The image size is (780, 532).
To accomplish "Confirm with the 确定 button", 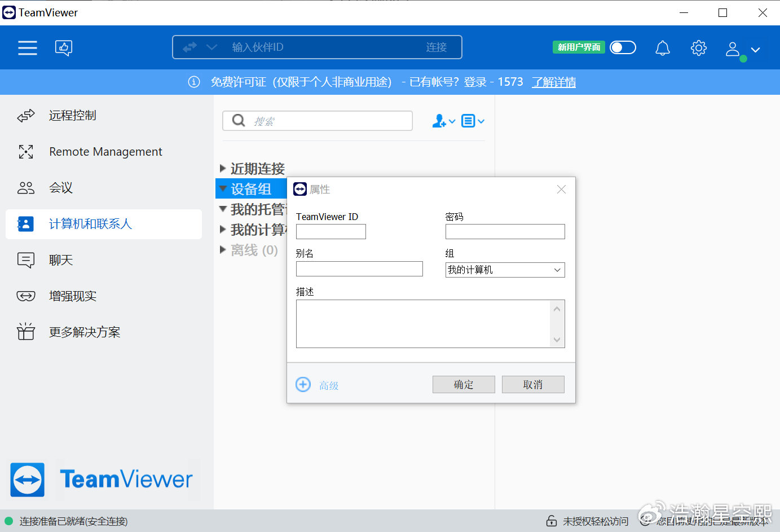I will coord(464,384).
